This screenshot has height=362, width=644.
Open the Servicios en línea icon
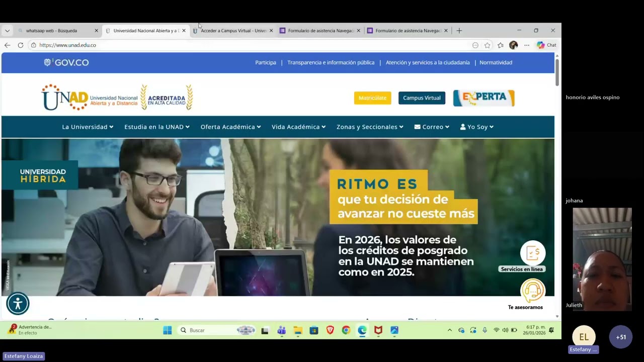(x=533, y=253)
